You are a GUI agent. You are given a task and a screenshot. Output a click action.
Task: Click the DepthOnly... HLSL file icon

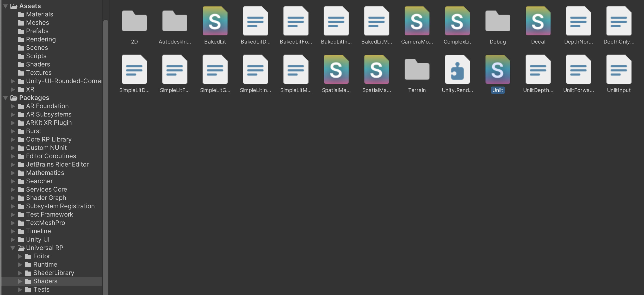[619, 21]
